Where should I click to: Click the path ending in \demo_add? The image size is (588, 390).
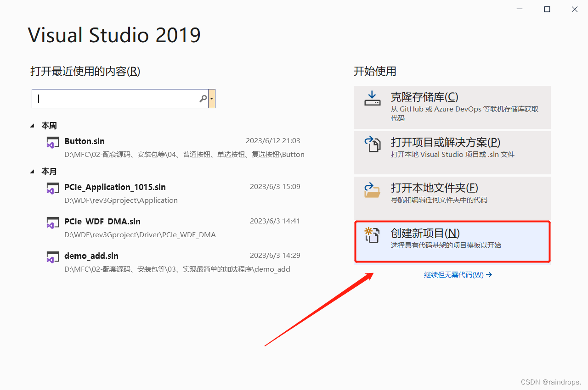[177, 269]
